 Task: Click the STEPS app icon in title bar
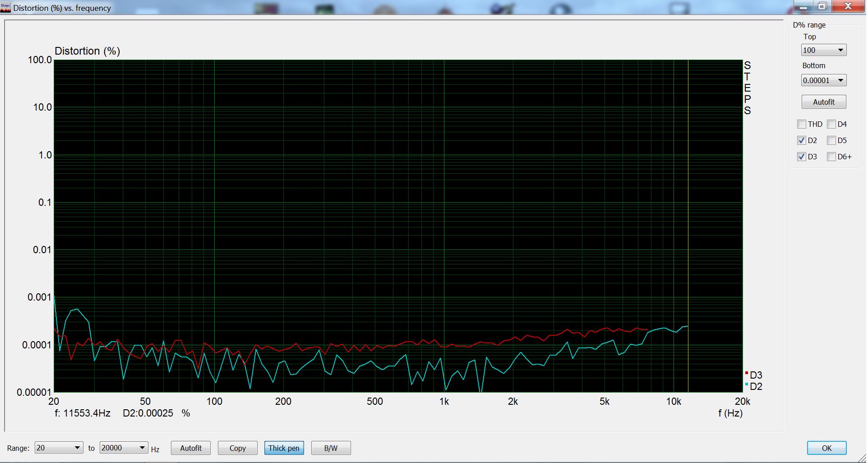[x=5, y=8]
